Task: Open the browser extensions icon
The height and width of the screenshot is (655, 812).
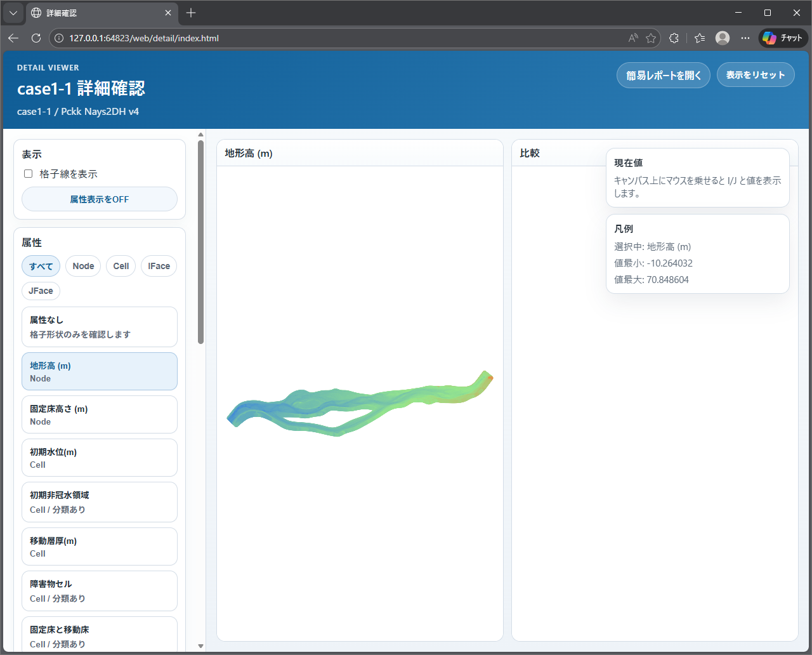Action: click(674, 38)
